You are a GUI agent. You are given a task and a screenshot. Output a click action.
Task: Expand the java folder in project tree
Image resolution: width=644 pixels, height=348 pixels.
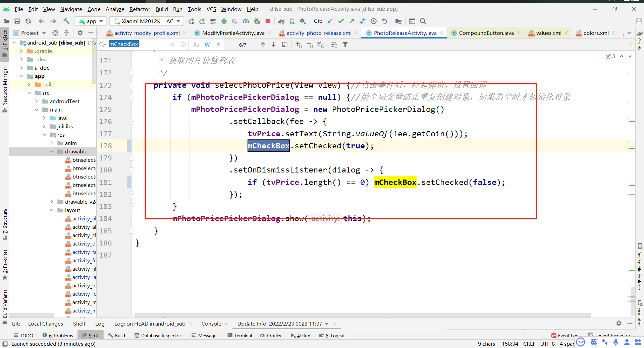[x=44, y=118]
